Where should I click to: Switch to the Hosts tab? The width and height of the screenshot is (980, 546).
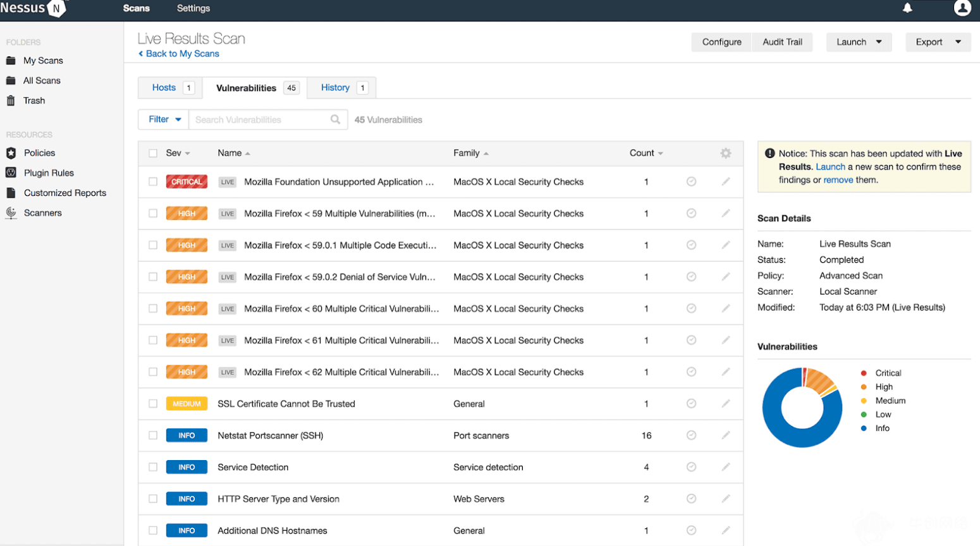coord(171,88)
